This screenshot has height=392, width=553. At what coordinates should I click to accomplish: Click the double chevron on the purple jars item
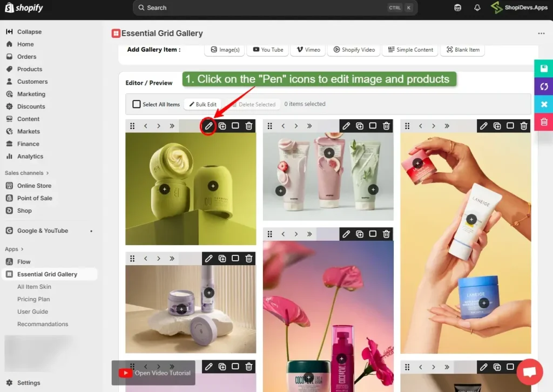tap(172, 258)
